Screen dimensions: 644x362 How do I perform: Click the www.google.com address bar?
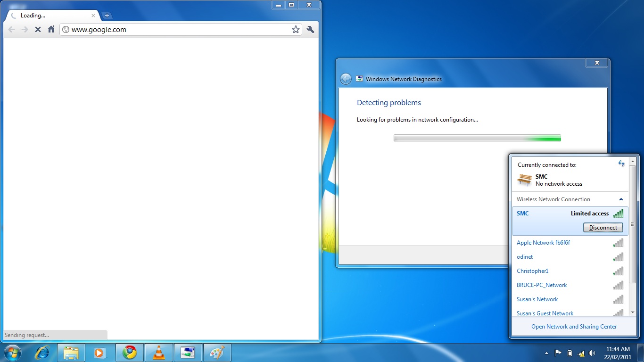(x=181, y=29)
